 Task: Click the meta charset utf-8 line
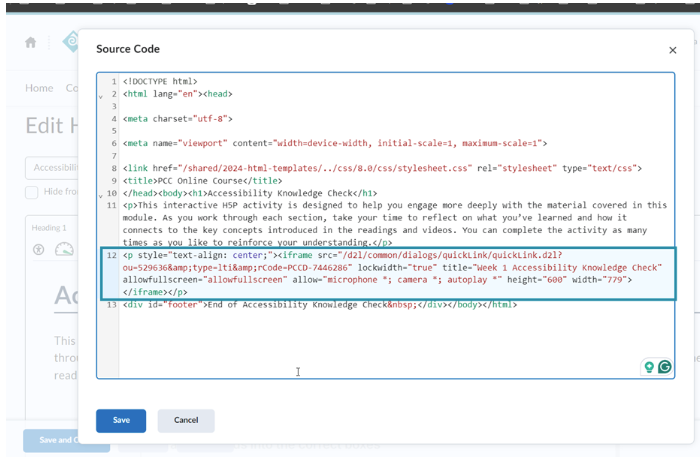[x=178, y=119]
